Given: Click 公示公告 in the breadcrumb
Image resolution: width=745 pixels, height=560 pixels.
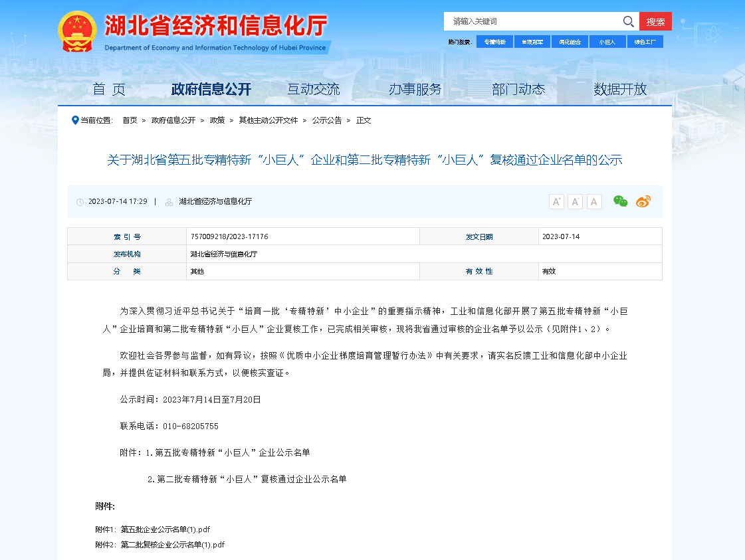Looking at the screenshot, I should (x=327, y=120).
